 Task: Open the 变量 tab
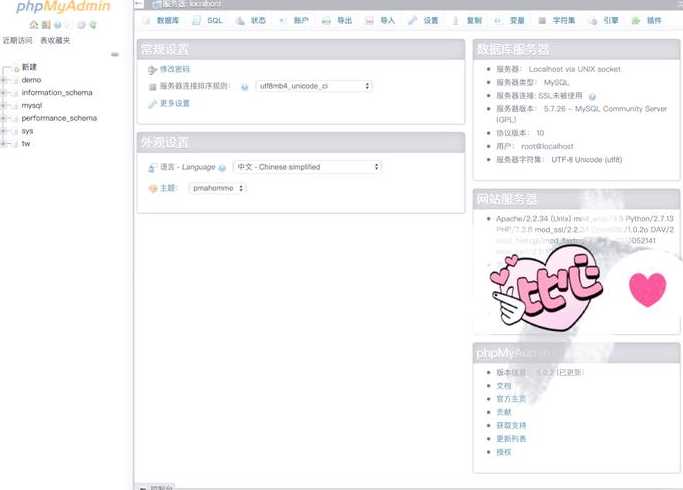click(510, 20)
